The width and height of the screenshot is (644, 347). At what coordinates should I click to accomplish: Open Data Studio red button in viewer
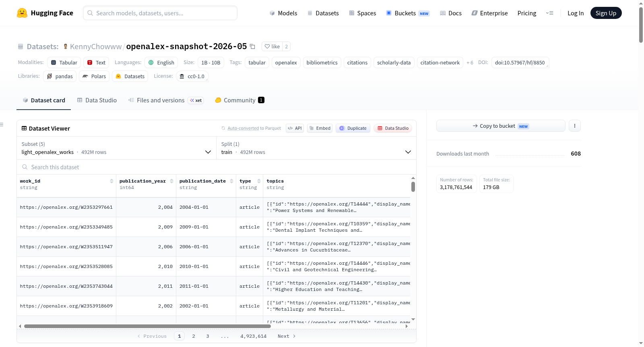(393, 128)
